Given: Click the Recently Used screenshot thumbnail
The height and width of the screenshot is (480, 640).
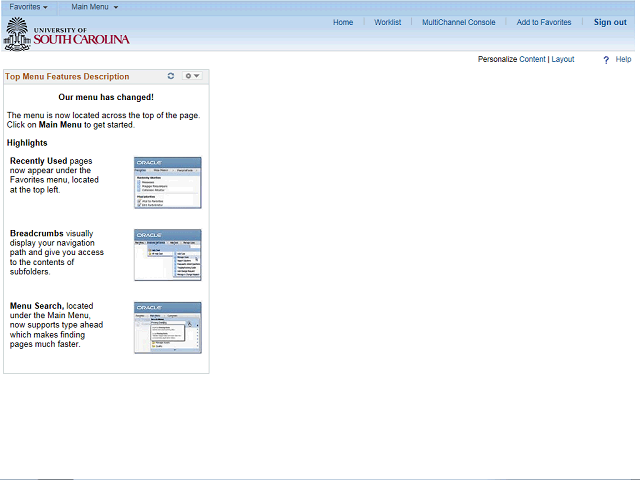Looking at the screenshot, I should pos(168,183).
